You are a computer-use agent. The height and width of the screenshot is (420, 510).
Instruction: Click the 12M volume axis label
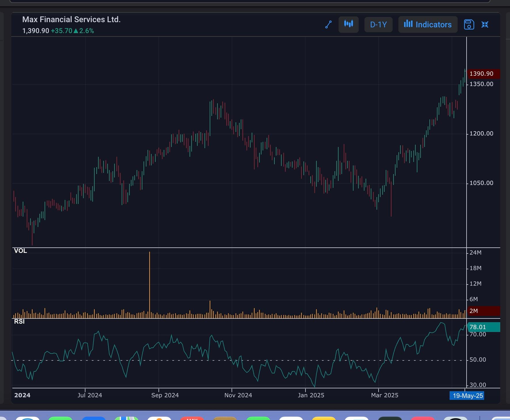pos(475,284)
